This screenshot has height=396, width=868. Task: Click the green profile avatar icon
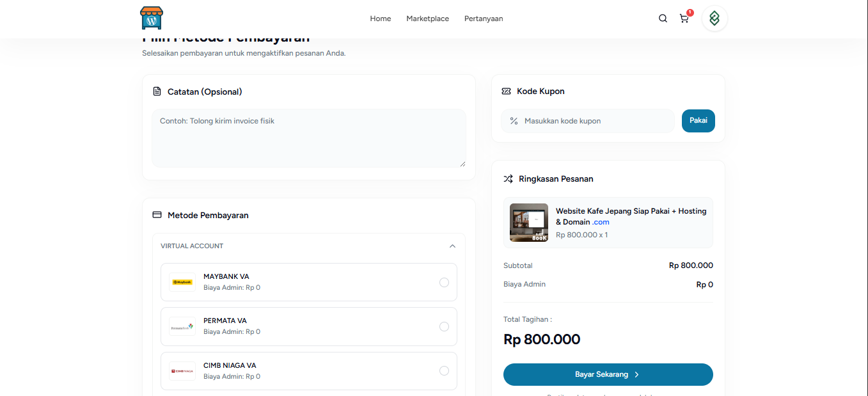714,19
